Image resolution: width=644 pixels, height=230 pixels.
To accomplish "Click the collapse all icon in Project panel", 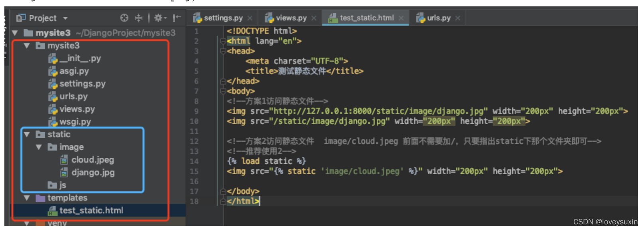I will [x=138, y=18].
